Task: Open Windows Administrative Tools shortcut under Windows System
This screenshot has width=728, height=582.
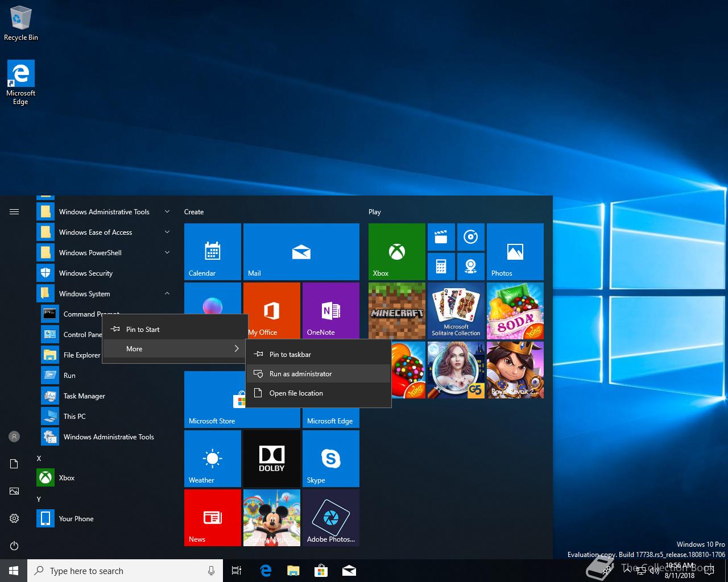Action: point(106,436)
